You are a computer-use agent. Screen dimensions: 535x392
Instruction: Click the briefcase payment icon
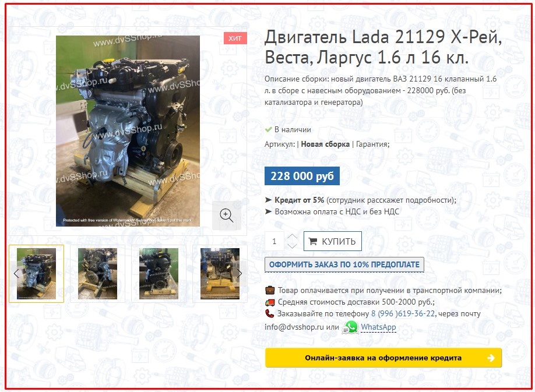[x=270, y=291]
